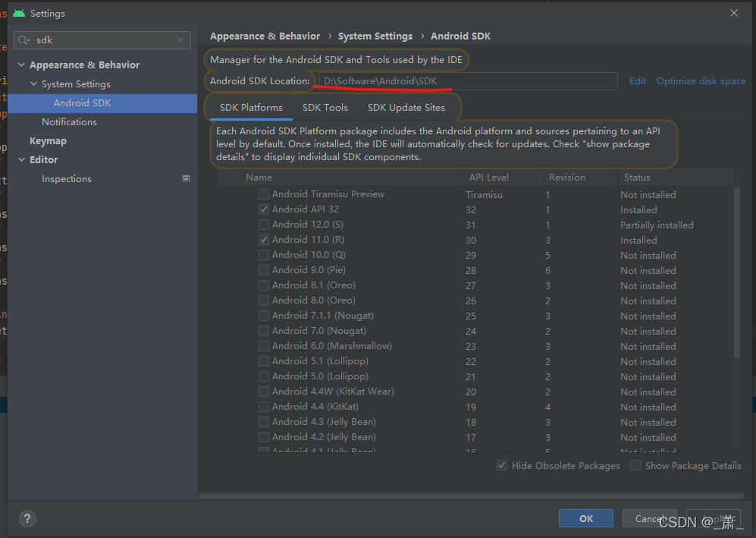The height and width of the screenshot is (538, 756).
Task: Switch to SDK Tools tab
Action: coord(325,108)
